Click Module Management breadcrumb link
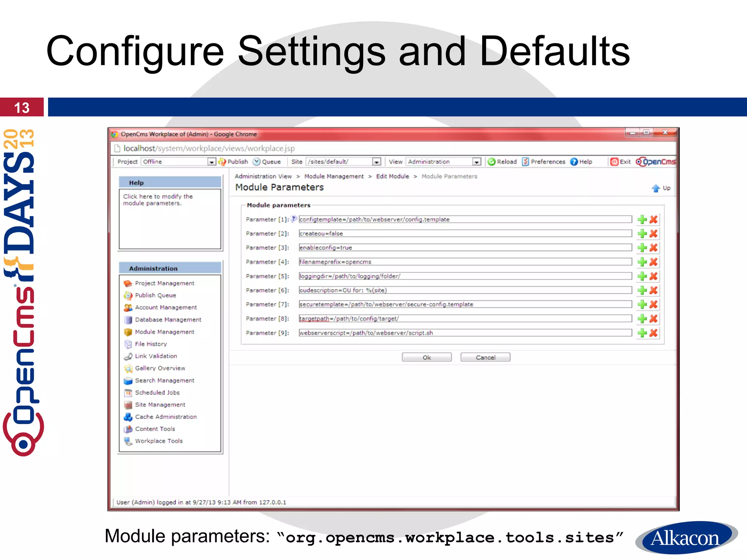747x560 pixels. 334,176
